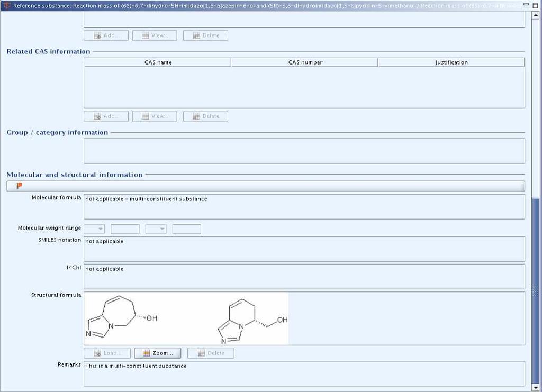Click the 'Related CAS information' heading
Viewport: 542px width, 392px height.
click(48, 51)
